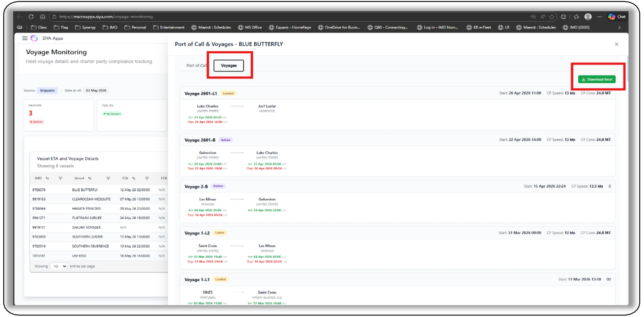Open the Log in - IMO Num bookmark
Viewport: 644px width, 317px height.
click(437, 27)
